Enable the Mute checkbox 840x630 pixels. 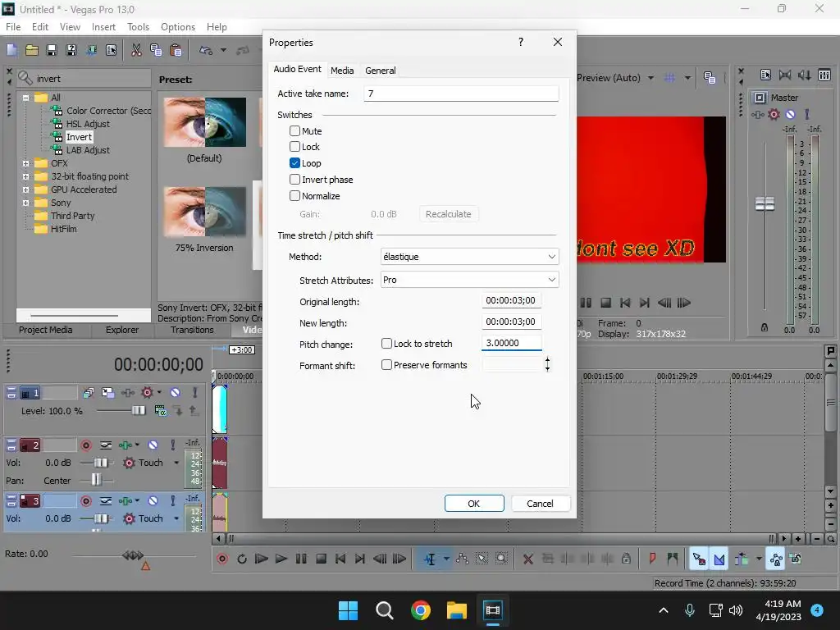(294, 130)
